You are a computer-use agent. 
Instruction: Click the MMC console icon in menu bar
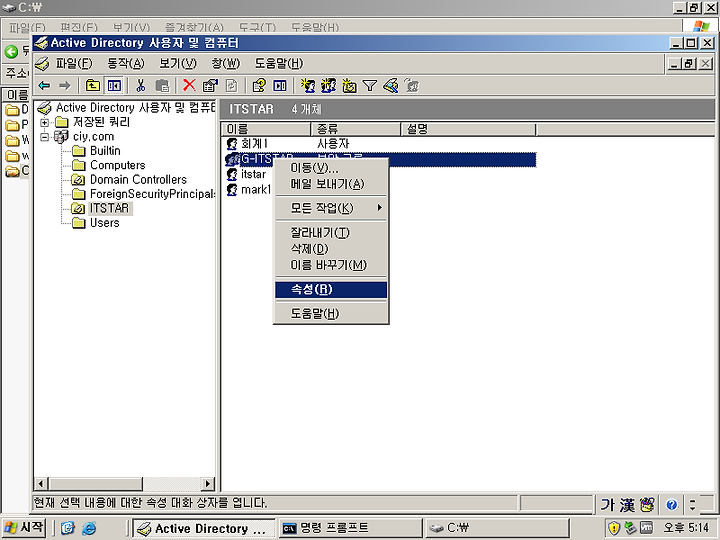pyautogui.click(x=42, y=64)
